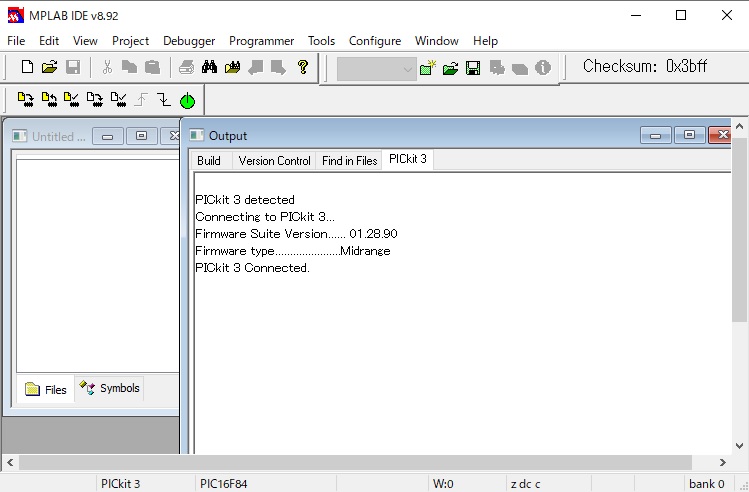The width and height of the screenshot is (749, 492).
Task: Click the Program target device icon
Action: (26, 99)
